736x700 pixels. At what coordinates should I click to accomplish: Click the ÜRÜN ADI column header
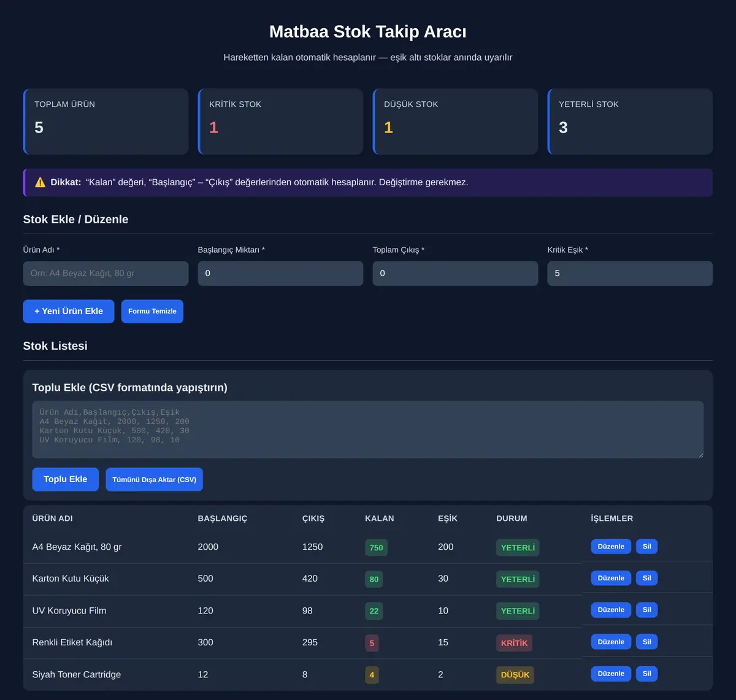point(52,518)
